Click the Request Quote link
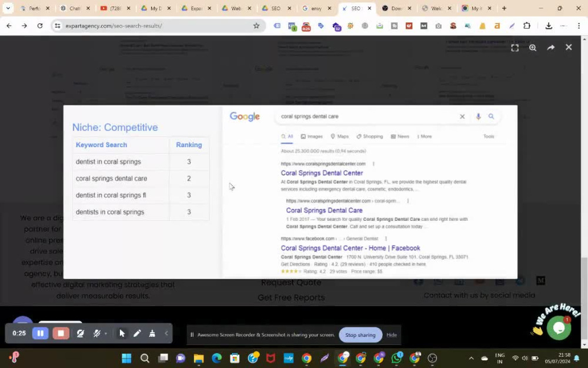This screenshot has width=588, height=368. (x=291, y=283)
